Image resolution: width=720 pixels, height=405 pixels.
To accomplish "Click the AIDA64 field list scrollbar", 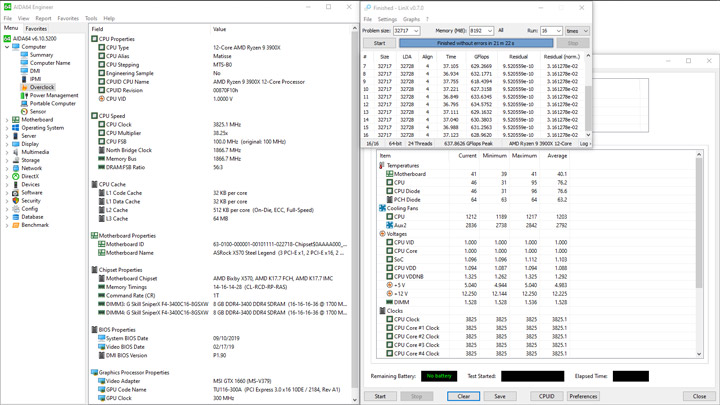I will point(354,214).
